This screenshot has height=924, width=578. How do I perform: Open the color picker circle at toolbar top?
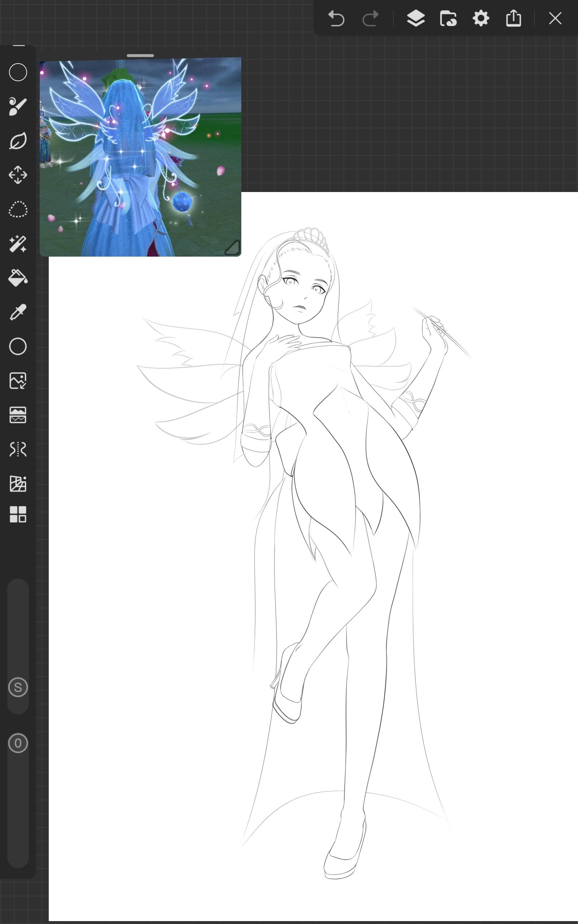(x=18, y=72)
